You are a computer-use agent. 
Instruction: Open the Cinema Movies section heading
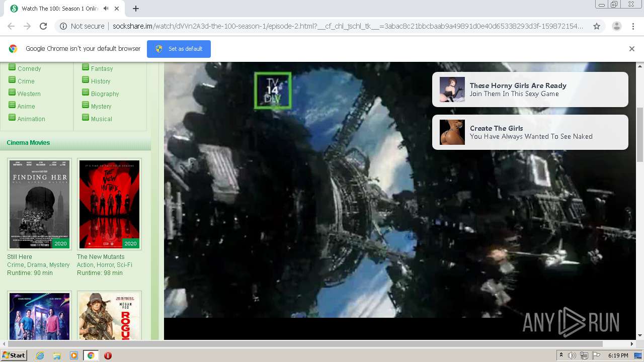28,143
